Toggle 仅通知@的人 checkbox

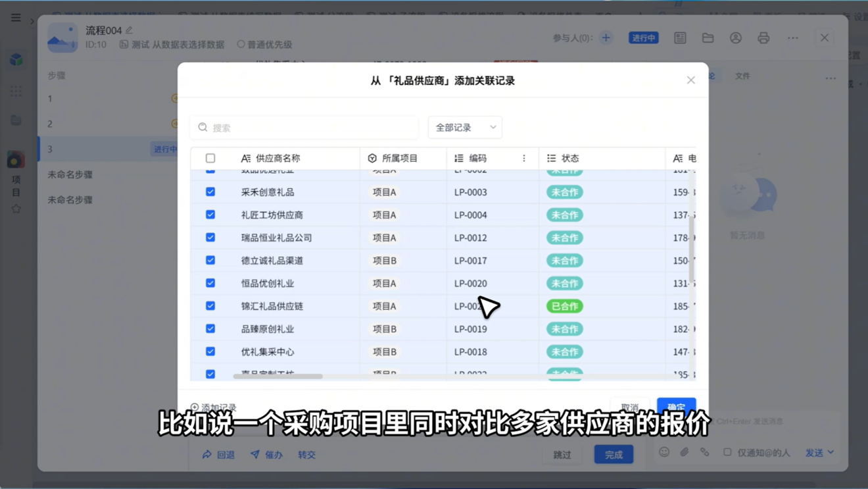click(x=727, y=452)
